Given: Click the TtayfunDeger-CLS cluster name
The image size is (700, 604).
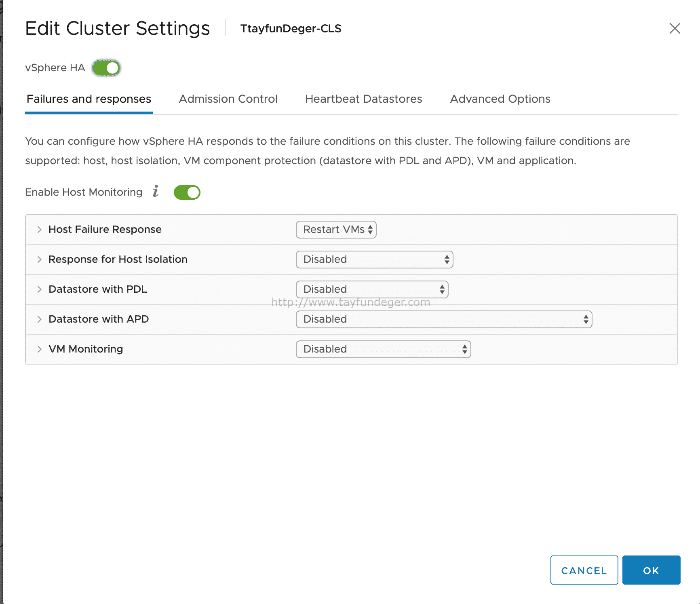Looking at the screenshot, I should 291,29.
